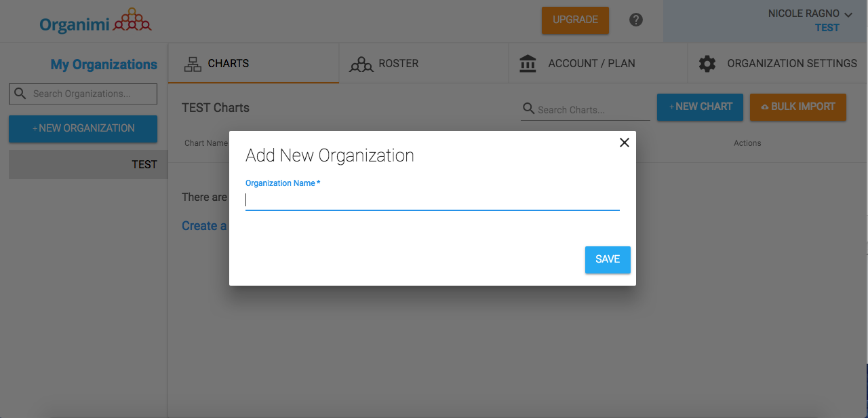Click the search magnifier in Search Organizations

point(20,94)
